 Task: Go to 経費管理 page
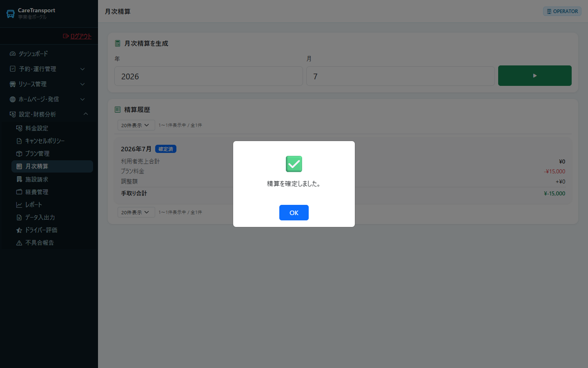(x=52, y=192)
